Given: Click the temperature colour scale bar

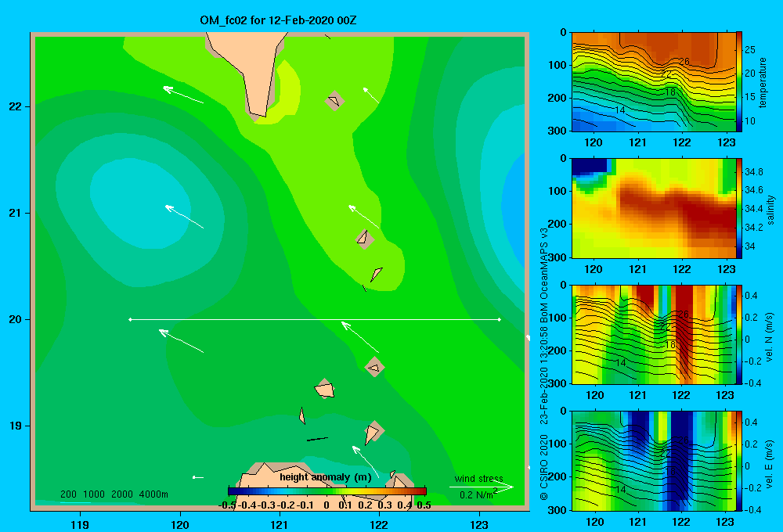Looking at the screenshot, I should tap(739, 82).
